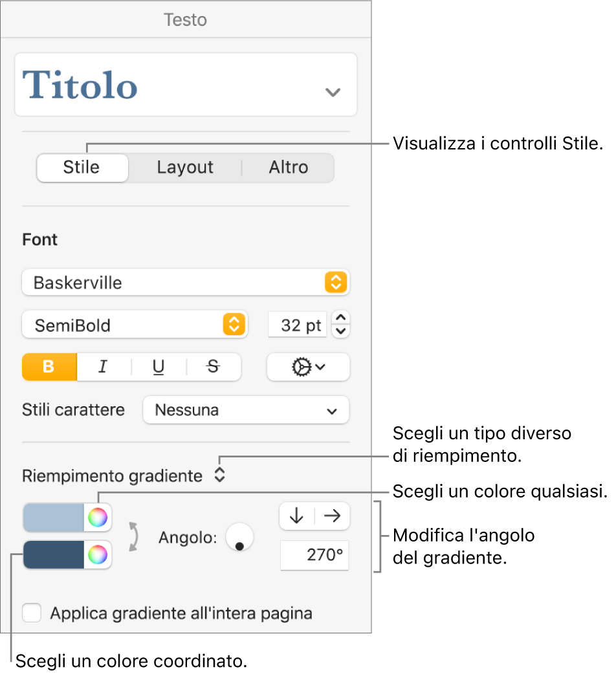Open the SemiBold typeface dropdown
Screen dimensions: 616x678
pyautogui.click(x=135, y=325)
